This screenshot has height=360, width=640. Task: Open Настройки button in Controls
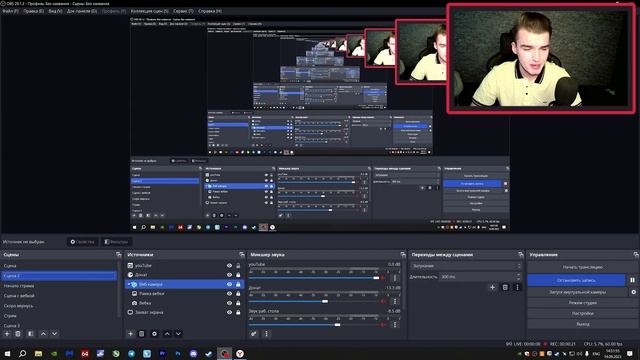click(582, 313)
